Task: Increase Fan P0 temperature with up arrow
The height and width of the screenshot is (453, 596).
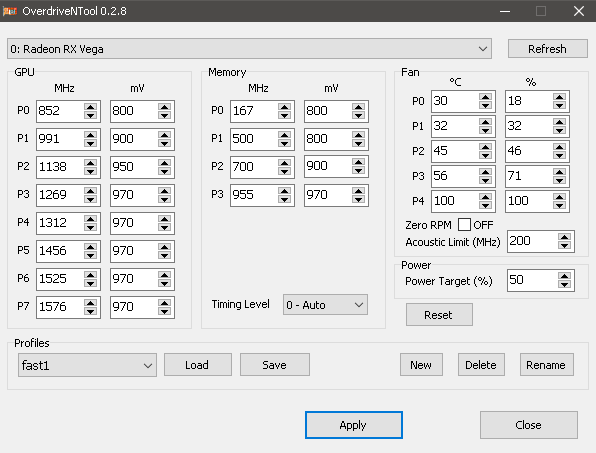Action: 485,97
